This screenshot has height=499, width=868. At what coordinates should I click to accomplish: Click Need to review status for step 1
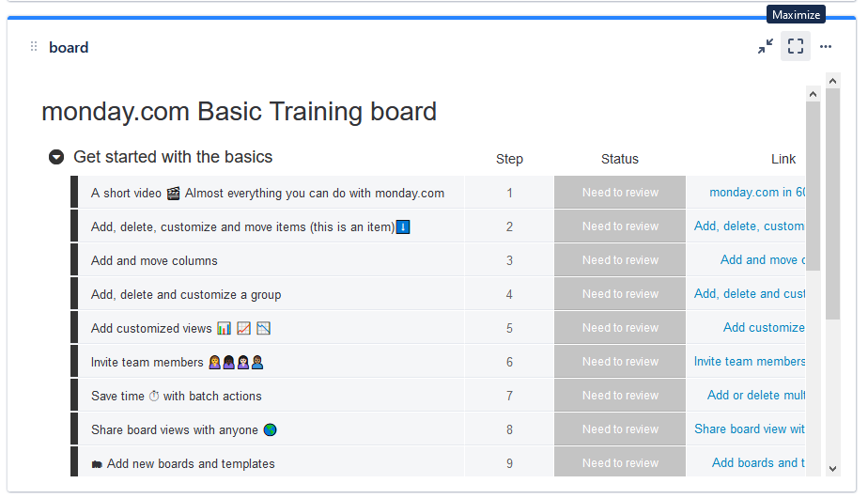620,193
